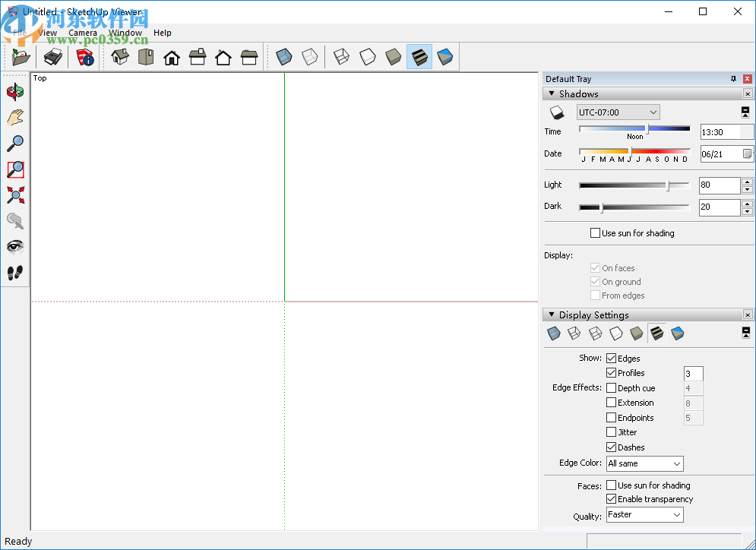Open the Camera menu

click(x=82, y=33)
